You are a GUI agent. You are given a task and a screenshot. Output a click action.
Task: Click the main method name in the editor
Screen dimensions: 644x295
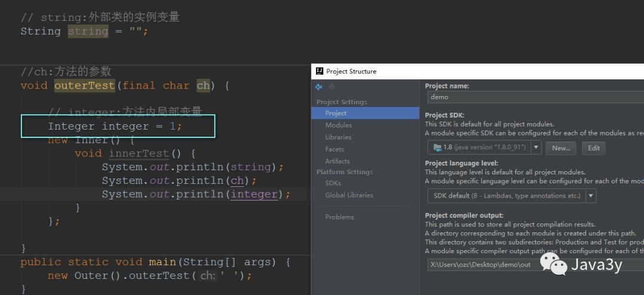[162, 262]
